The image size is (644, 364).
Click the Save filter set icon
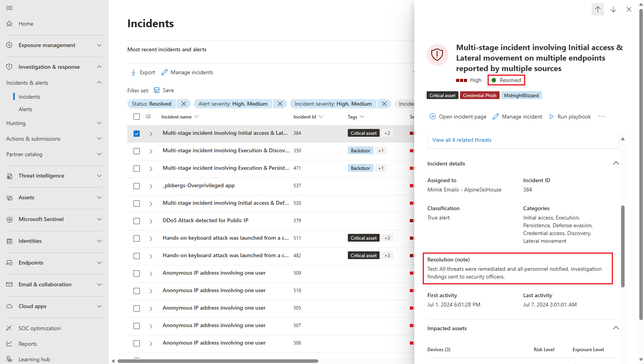(x=157, y=90)
